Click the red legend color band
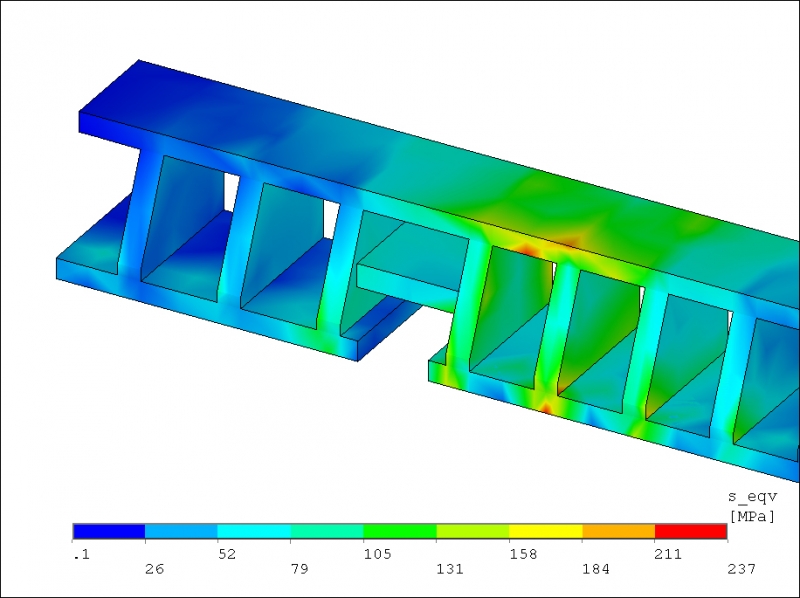The image size is (800, 598). click(691, 531)
